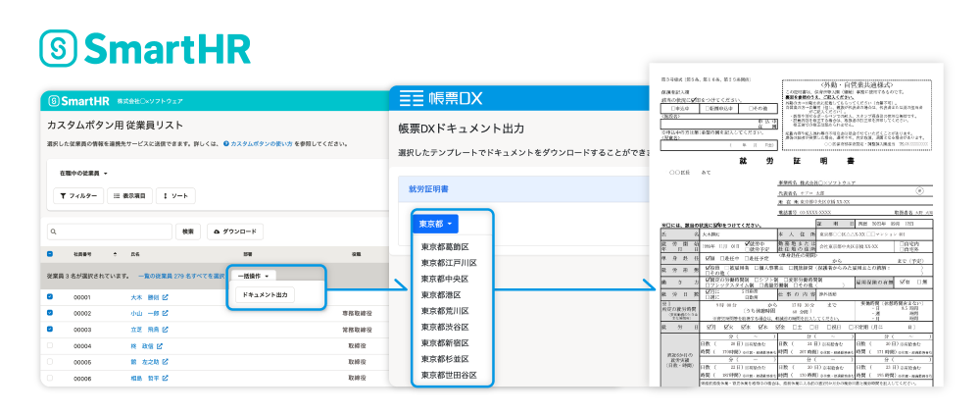The height and width of the screenshot is (413, 980).
Task: Click the 役職 column header
Action: click(x=357, y=255)
